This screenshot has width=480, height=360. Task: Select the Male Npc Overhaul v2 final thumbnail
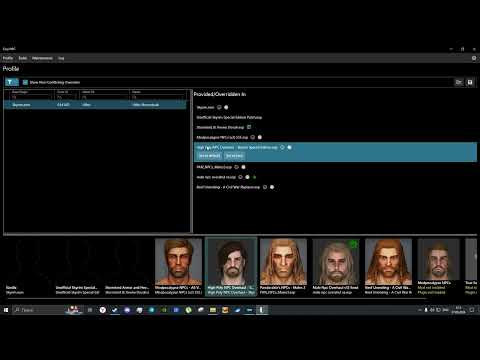(336, 267)
